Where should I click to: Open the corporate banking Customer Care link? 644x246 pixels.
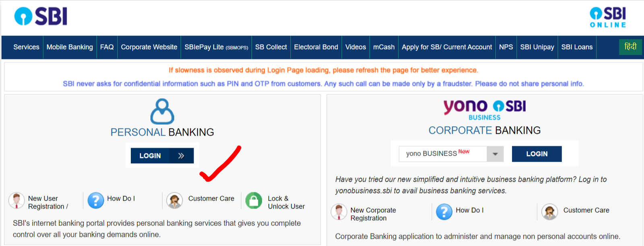click(586, 210)
